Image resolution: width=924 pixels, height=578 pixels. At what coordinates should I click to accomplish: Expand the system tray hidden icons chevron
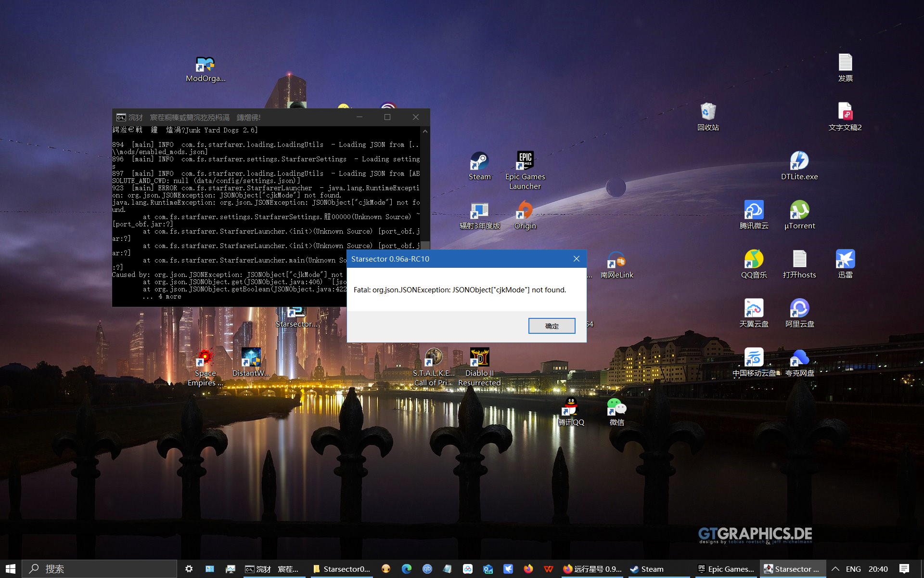[835, 569]
